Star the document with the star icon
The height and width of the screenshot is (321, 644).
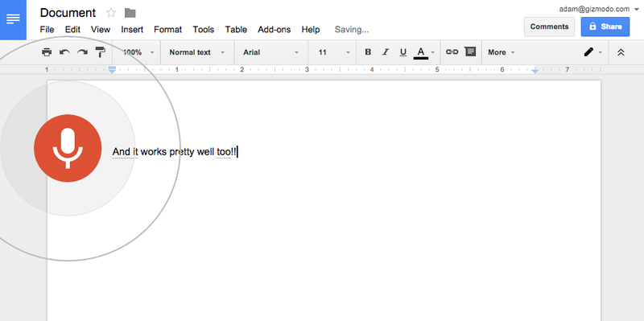pyautogui.click(x=111, y=13)
